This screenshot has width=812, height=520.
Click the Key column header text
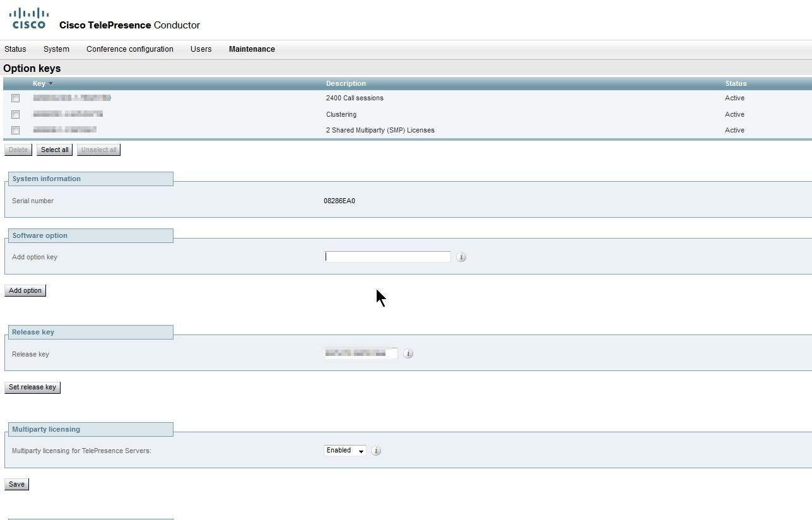point(39,83)
